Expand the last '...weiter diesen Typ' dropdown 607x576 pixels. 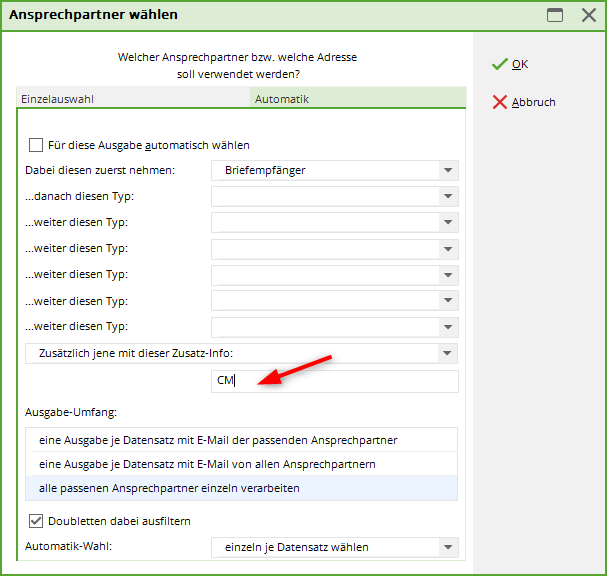[447, 327]
